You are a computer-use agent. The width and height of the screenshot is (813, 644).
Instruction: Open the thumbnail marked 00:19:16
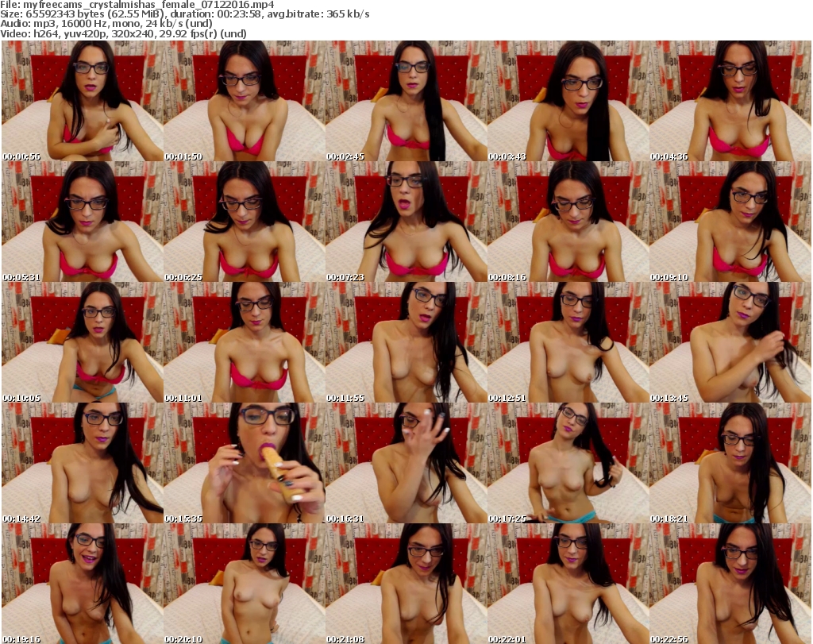[x=83, y=584]
